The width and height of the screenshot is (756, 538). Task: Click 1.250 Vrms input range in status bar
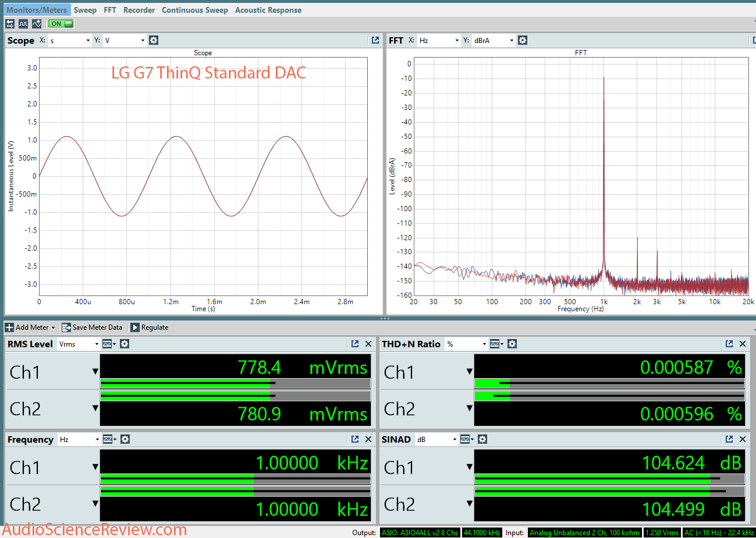[x=662, y=532]
